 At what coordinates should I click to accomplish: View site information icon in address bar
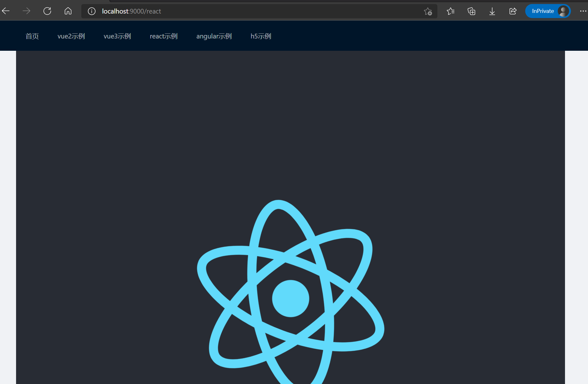(x=92, y=11)
